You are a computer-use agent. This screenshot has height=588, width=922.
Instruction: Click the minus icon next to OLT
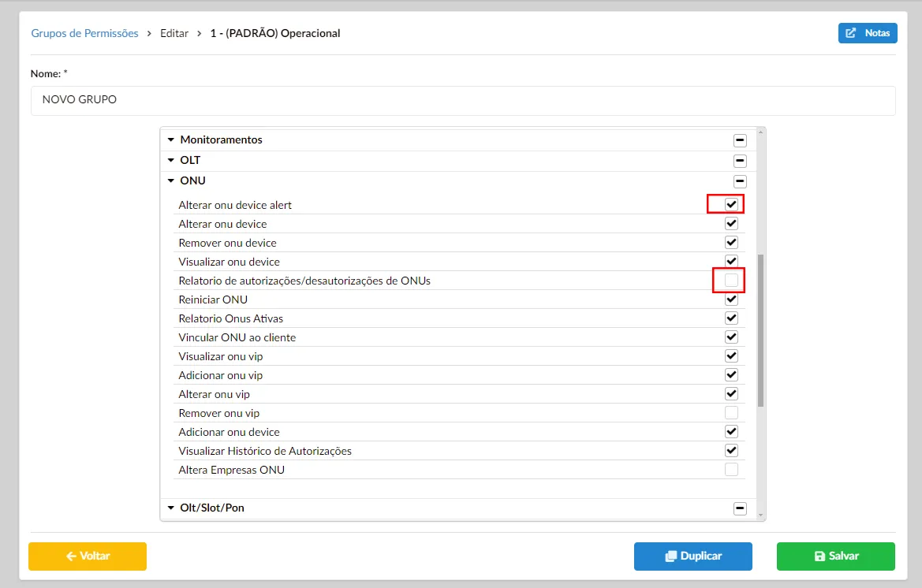click(x=739, y=160)
